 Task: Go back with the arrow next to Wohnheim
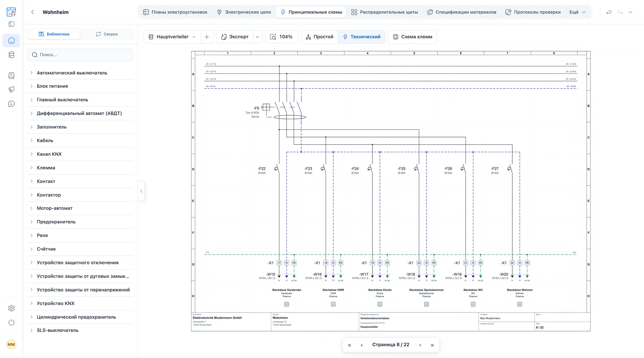[33, 12]
